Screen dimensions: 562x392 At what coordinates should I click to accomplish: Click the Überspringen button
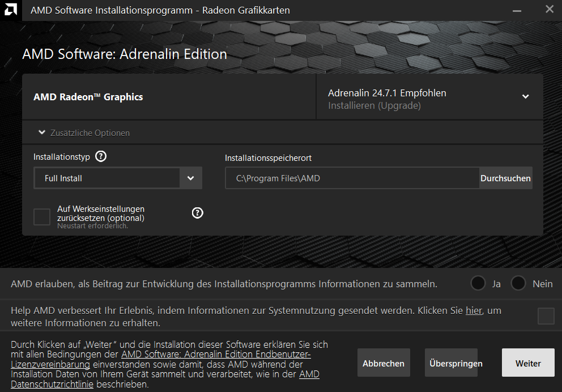pyautogui.click(x=452, y=363)
